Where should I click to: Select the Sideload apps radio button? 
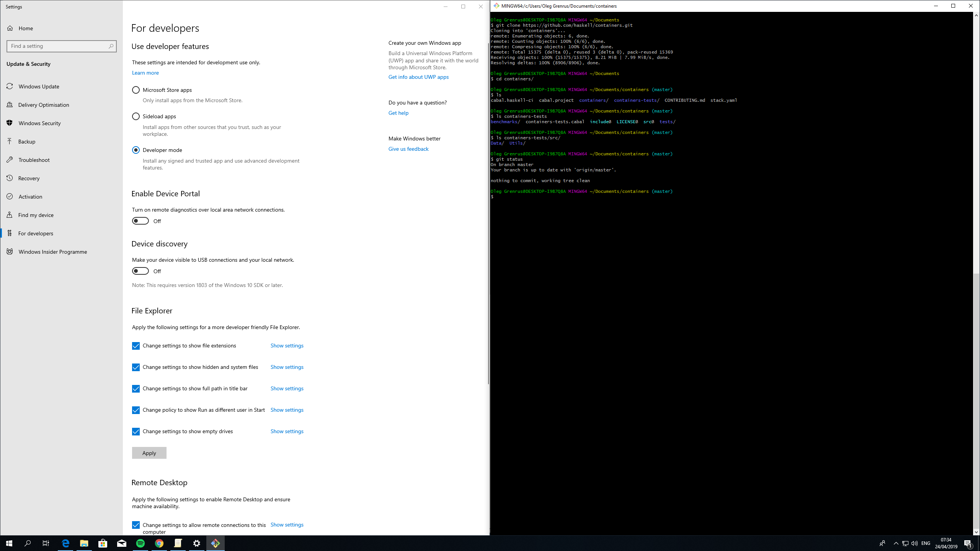[136, 116]
